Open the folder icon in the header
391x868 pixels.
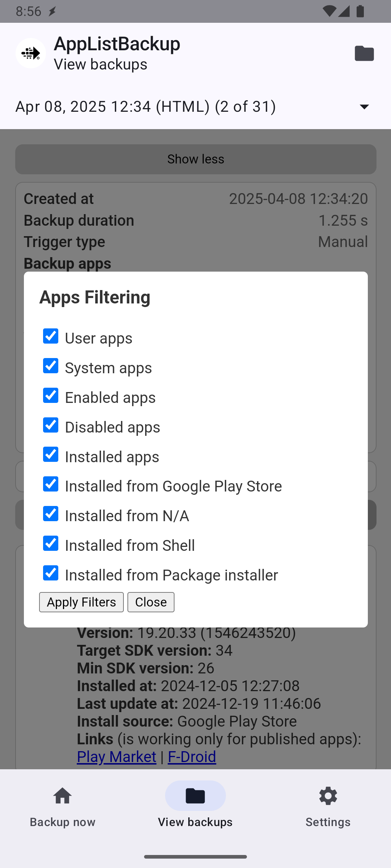tap(364, 54)
